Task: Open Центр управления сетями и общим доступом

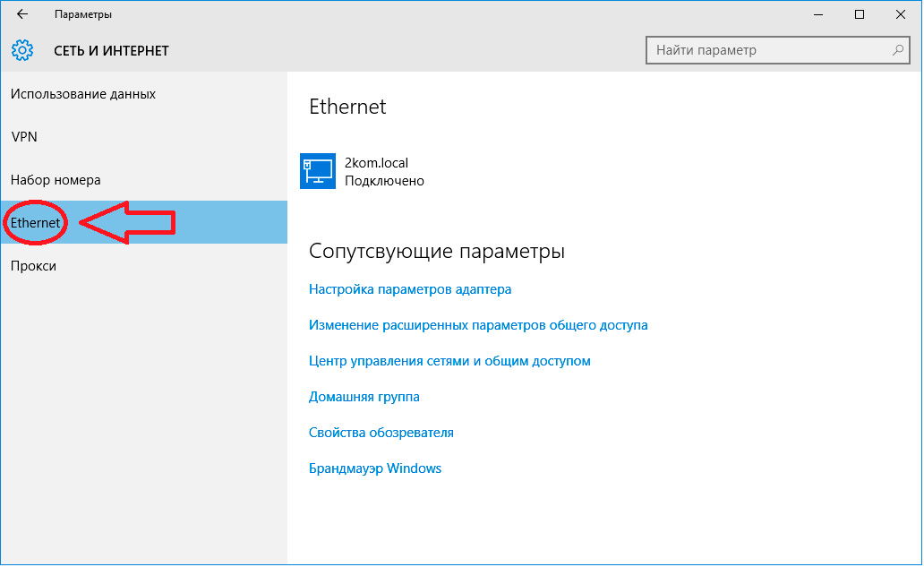Action: (450, 361)
